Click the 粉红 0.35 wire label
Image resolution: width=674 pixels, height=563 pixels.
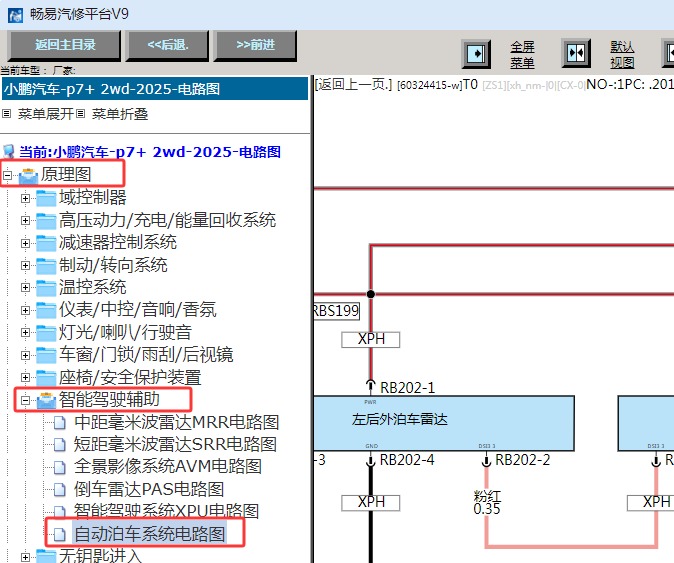point(487,502)
